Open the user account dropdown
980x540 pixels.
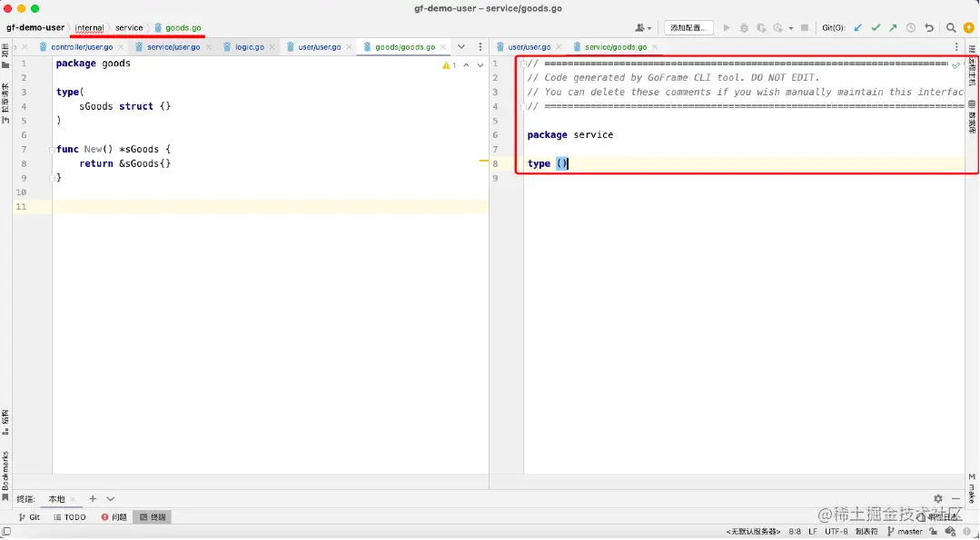click(x=643, y=28)
